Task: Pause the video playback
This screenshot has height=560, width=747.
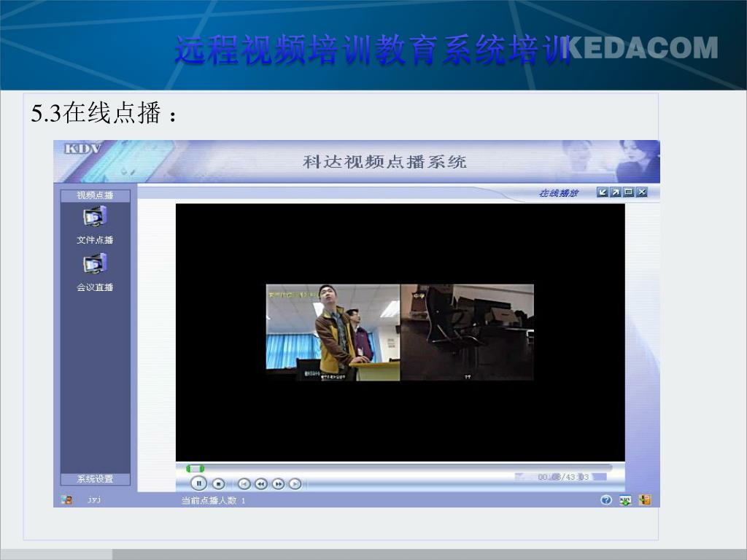Action: pyautogui.click(x=198, y=484)
